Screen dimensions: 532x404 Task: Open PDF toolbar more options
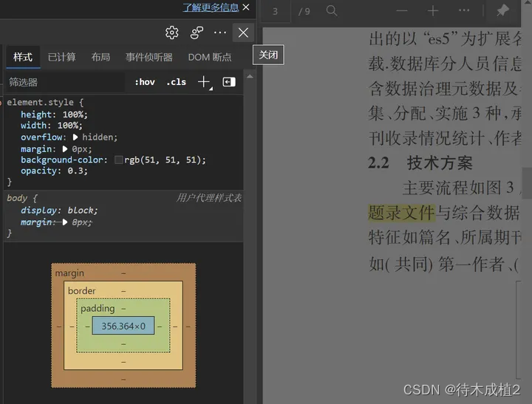464,10
